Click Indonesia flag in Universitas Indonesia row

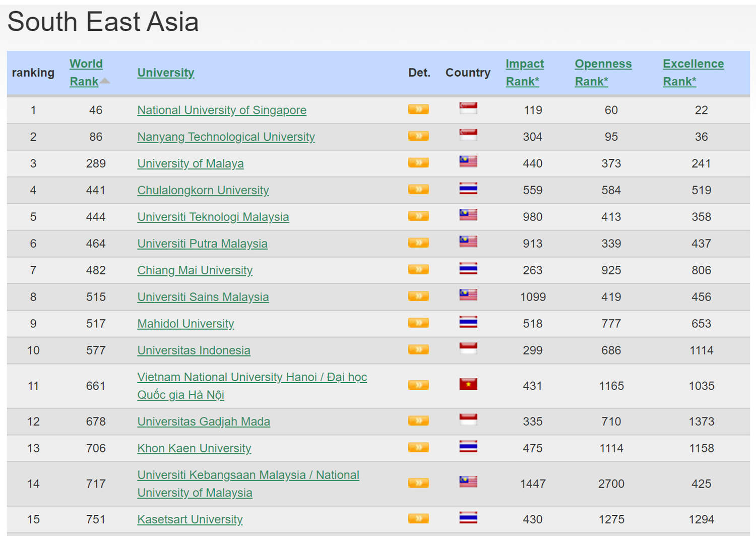tap(468, 348)
